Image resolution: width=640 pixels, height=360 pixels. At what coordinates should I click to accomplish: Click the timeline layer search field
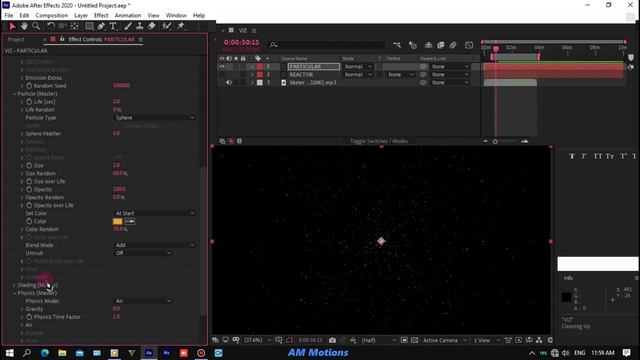pos(327,45)
